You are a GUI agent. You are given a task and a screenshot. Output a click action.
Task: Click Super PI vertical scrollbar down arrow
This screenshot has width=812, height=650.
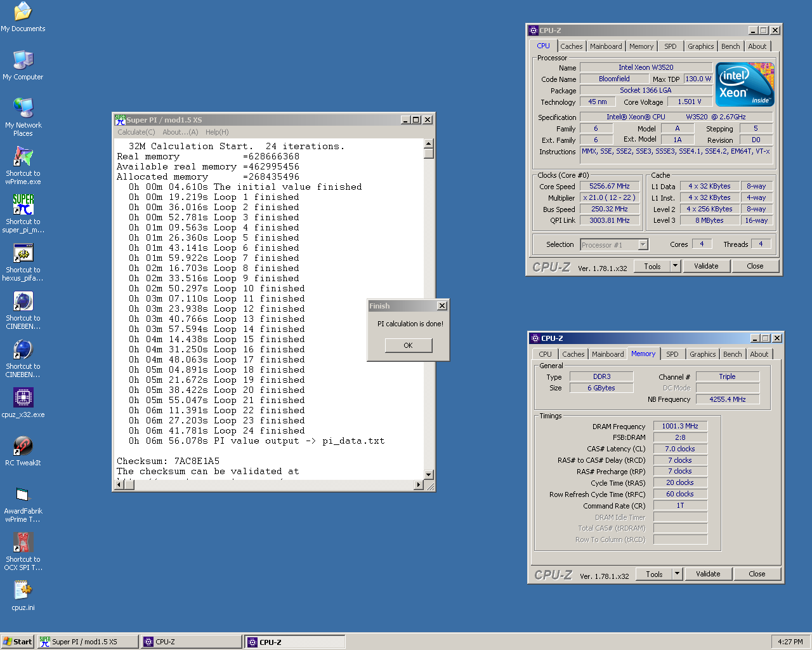click(428, 475)
